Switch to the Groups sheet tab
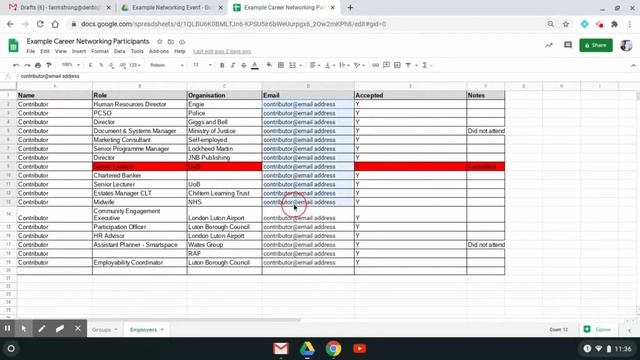 tap(104, 329)
